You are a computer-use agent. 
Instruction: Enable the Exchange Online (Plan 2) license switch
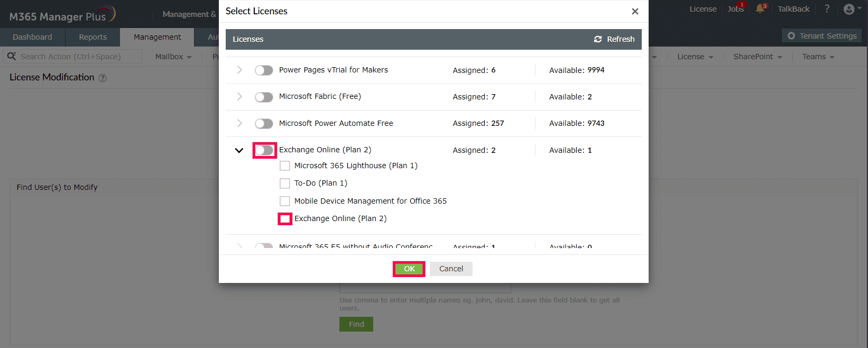point(264,150)
